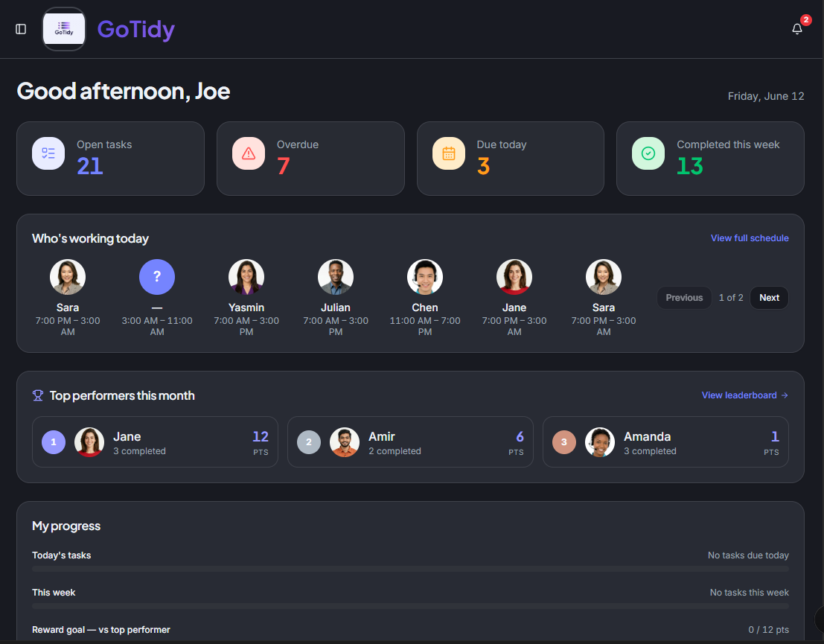
Task: Click the '3:00 AM – 11:00 AM' shift time
Action: (x=157, y=327)
